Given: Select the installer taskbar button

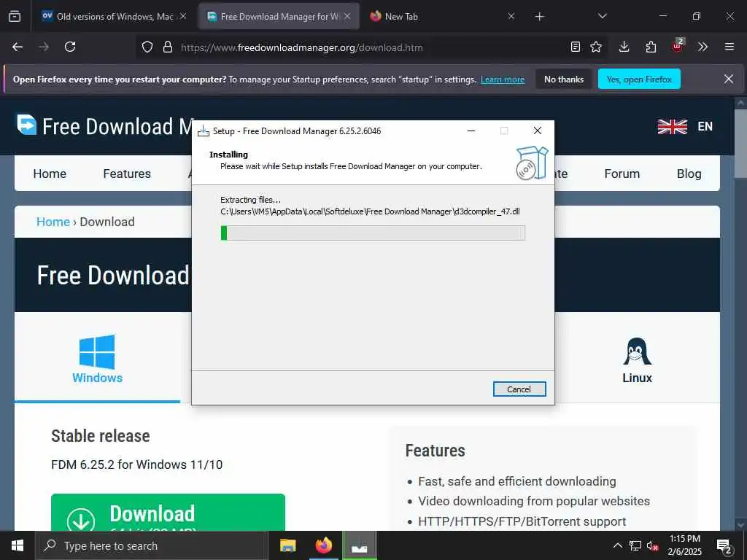Looking at the screenshot, I should [360, 545].
